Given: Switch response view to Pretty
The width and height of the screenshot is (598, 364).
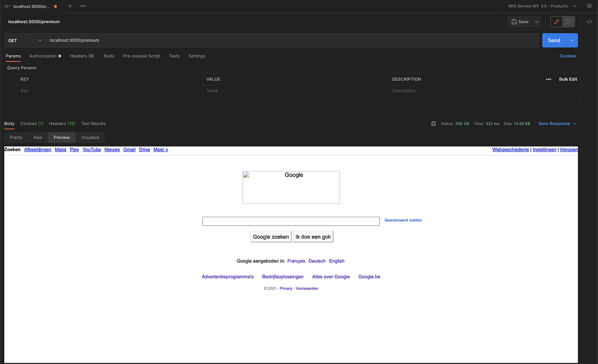Looking at the screenshot, I should tap(16, 137).
